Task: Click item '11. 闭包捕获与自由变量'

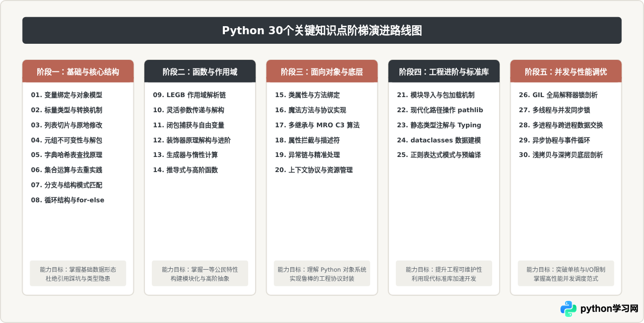Action: pyautogui.click(x=189, y=125)
